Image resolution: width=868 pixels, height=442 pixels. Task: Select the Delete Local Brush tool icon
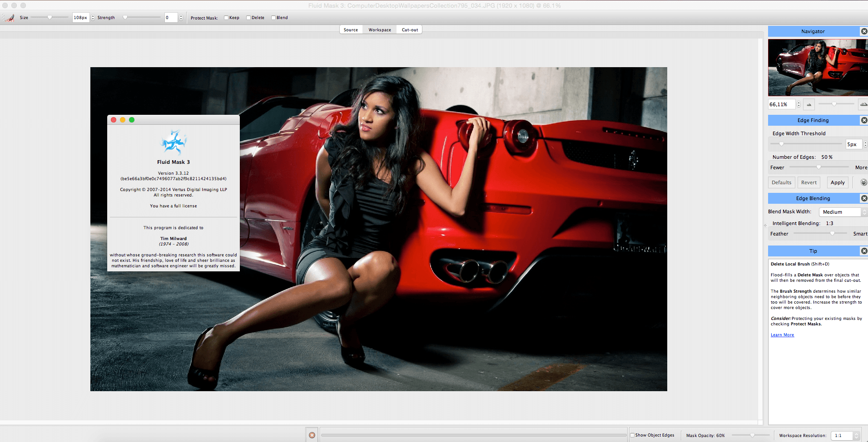[9, 18]
